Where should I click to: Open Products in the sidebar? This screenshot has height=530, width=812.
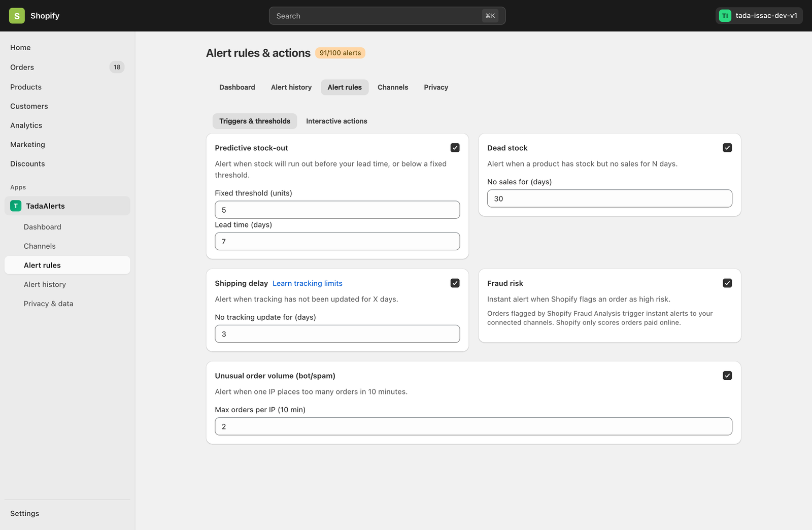(x=67, y=87)
